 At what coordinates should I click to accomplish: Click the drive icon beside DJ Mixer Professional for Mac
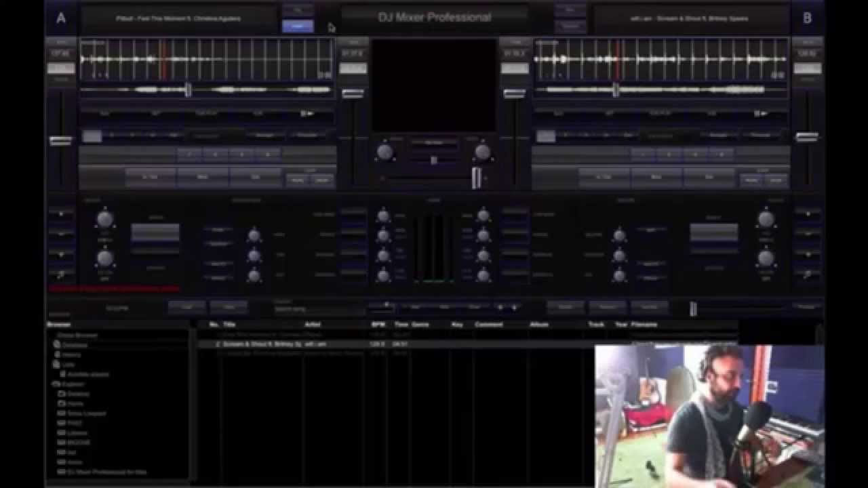[x=62, y=472]
